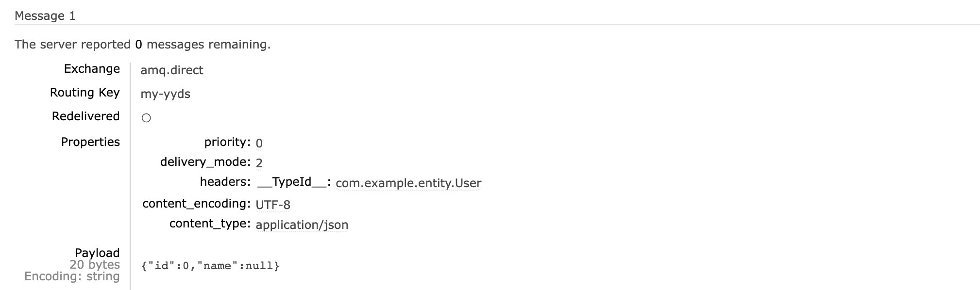Select the amq.direct exchange value
Screen dimensions: 980x290
(172, 70)
